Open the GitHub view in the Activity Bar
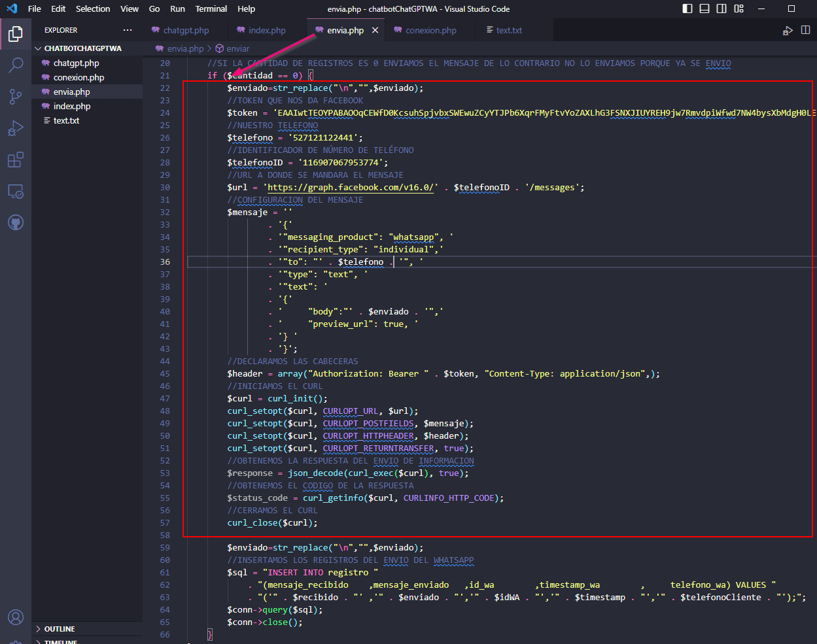This screenshot has width=817, height=644. [x=14, y=222]
